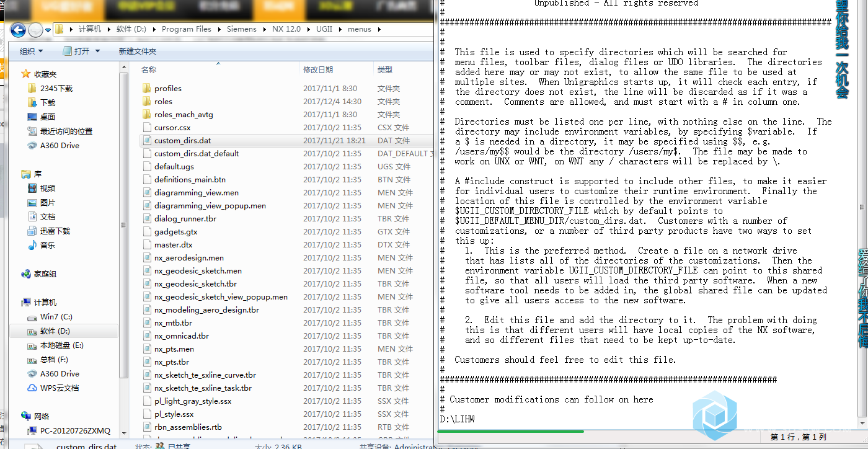868x449 pixels.
Task: Expand address bar arrow after Program Files
Action: click(219, 29)
